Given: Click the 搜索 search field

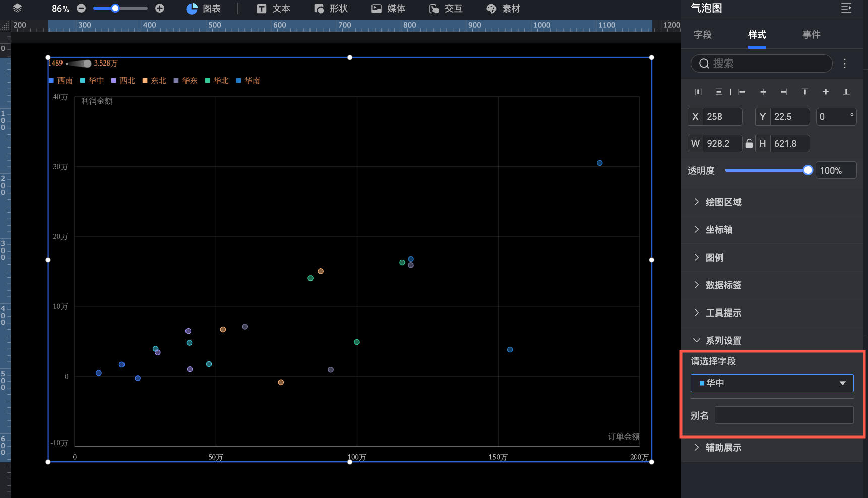Looking at the screenshot, I should pyautogui.click(x=761, y=64).
